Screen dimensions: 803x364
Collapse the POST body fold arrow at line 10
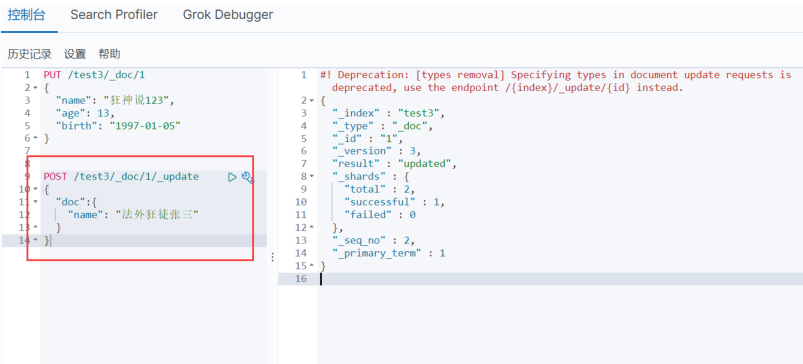[x=35, y=189]
